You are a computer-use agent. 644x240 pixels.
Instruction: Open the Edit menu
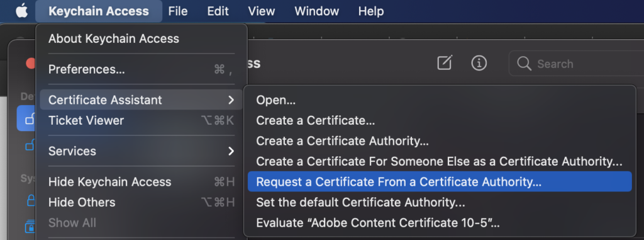pyautogui.click(x=218, y=11)
